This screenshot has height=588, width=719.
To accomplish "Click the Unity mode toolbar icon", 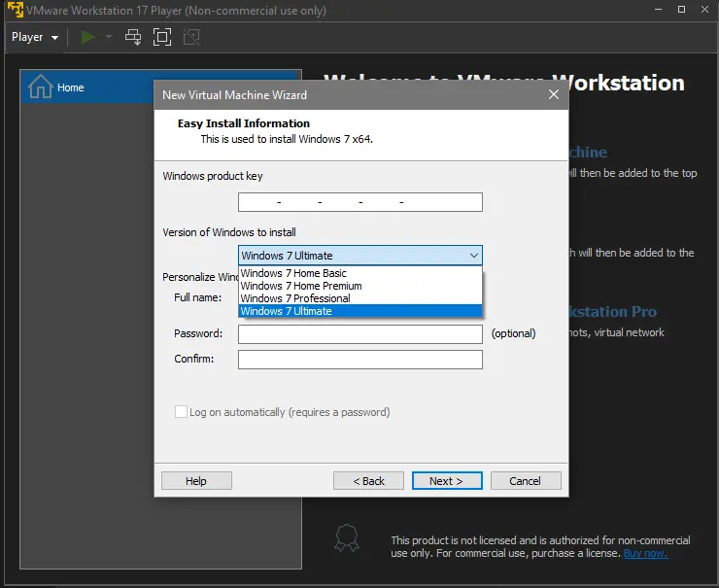I will 191,37.
